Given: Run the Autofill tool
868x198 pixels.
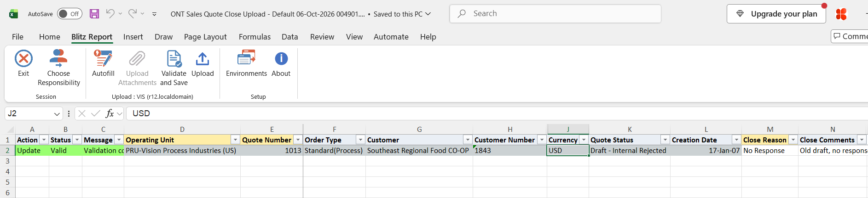Looking at the screenshot, I should [103, 63].
